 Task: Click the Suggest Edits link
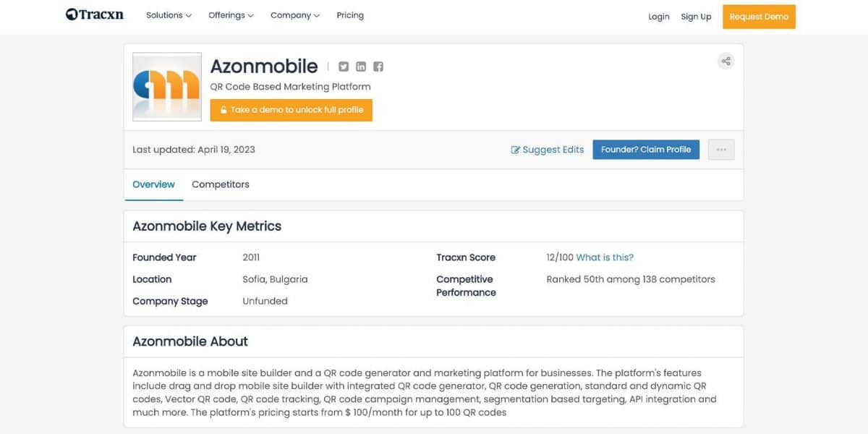(548, 150)
